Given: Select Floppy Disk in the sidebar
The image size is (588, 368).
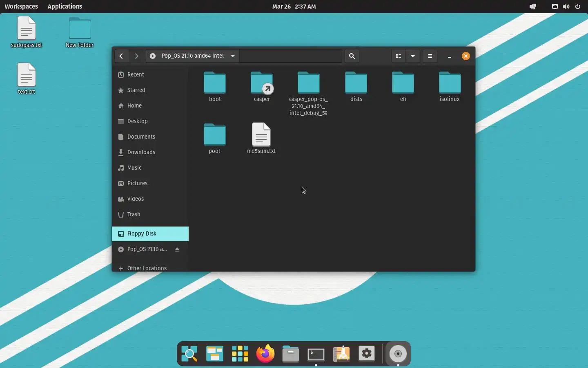Looking at the screenshot, I should (x=150, y=234).
